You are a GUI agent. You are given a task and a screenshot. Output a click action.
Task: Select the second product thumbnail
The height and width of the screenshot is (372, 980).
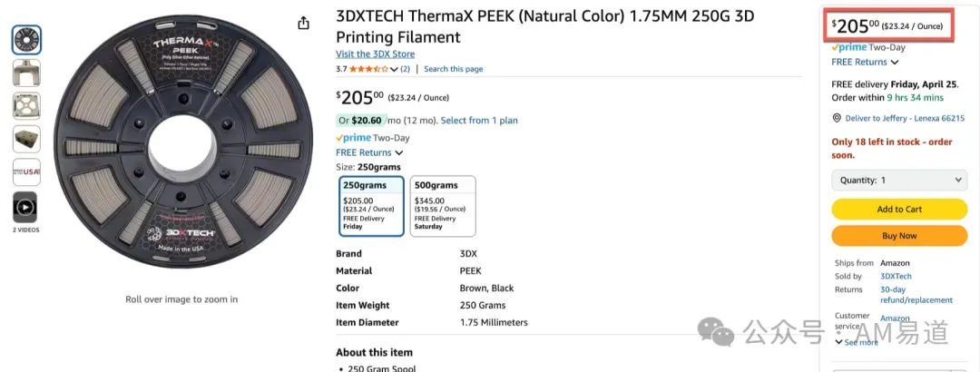click(x=26, y=73)
